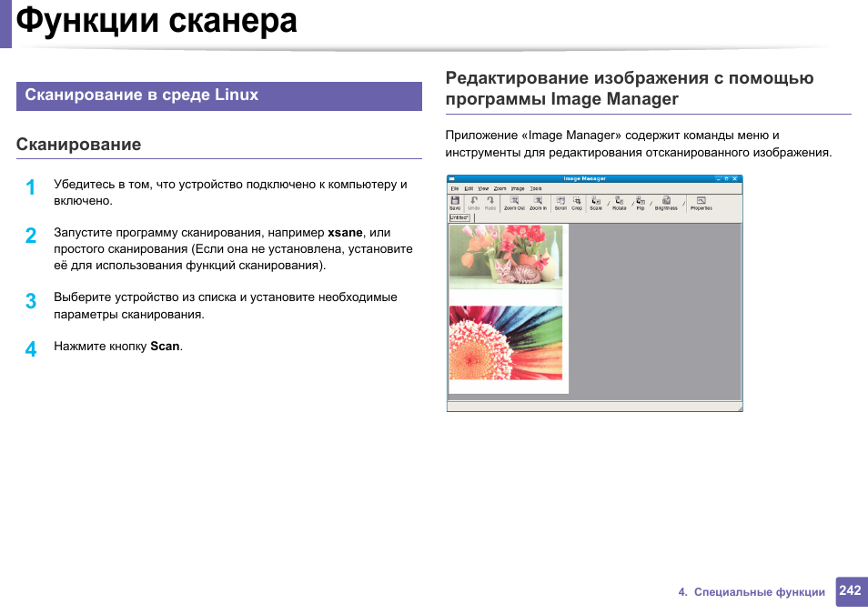Select the Crop tool icon
This screenshot has width=868, height=614.
click(x=577, y=203)
